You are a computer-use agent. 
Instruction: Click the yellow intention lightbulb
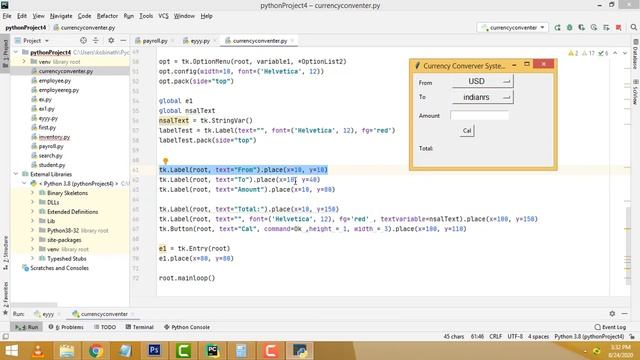[x=166, y=161]
